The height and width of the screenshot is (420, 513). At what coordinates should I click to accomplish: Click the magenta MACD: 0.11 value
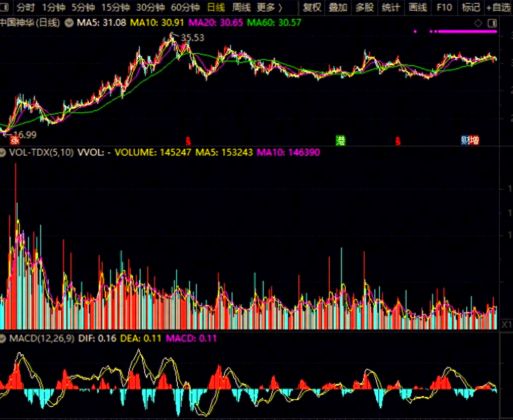pos(191,339)
